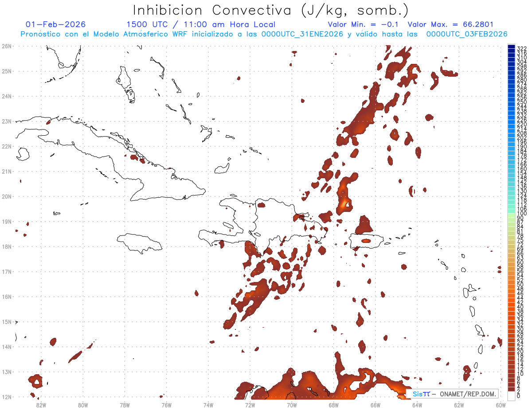Image resolution: width=532 pixels, height=411 pixels.
Task: Click the "SisTT - ONAMET/REP.DOM." credit box
Action: [452, 394]
